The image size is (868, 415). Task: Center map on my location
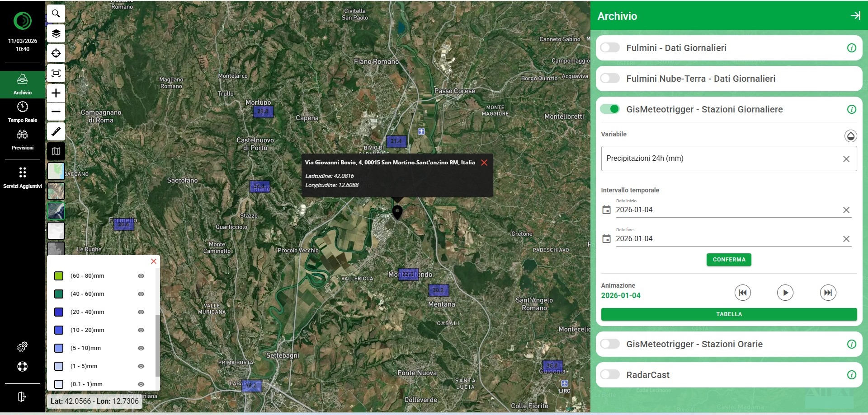click(x=56, y=53)
